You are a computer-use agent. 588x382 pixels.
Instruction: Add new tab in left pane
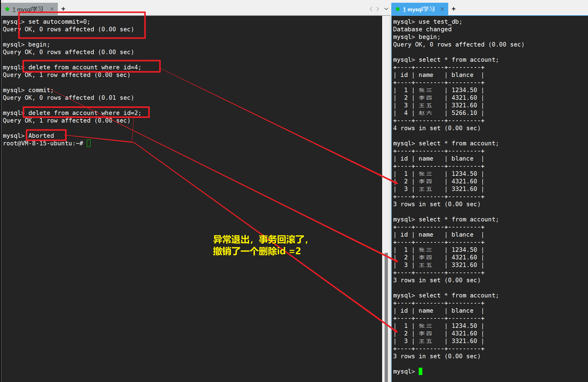click(x=63, y=9)
